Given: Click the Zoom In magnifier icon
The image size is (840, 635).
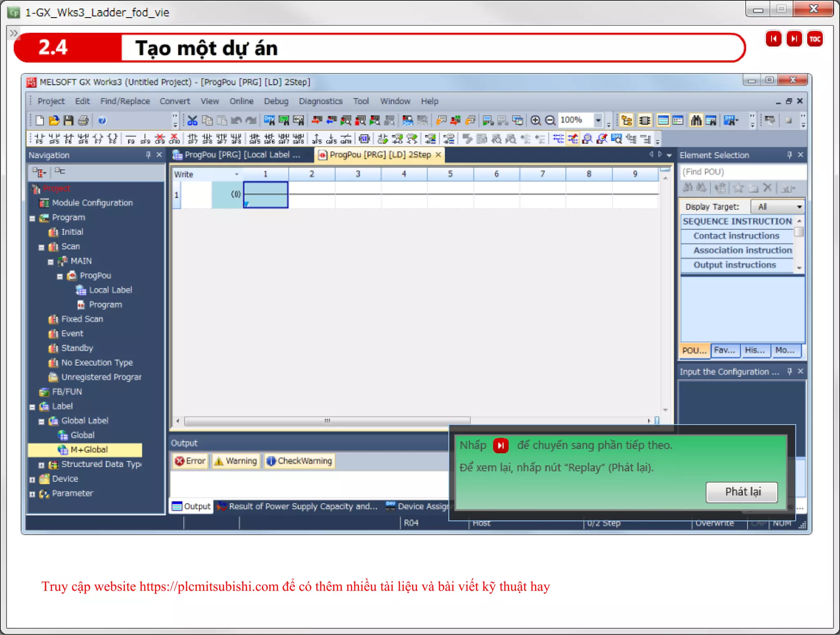Looking at the screenshot, I should click(x=535, y=121).
